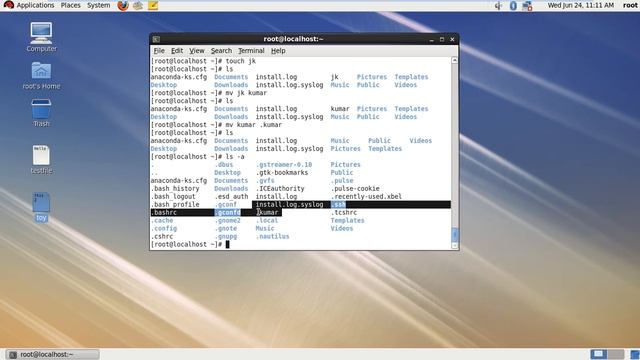Open the terminal Edit menu
640x360 pixels.
[x=177, y=51]
